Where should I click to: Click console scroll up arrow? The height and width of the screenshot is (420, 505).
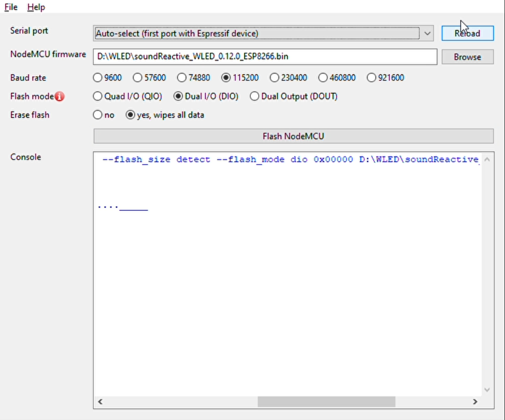tap(487, 159)
